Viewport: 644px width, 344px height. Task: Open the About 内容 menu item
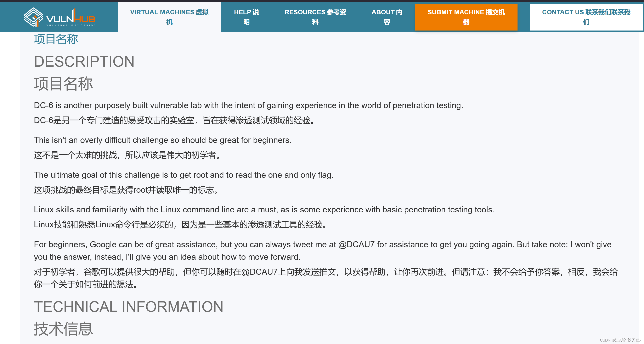tap(386, 17)
